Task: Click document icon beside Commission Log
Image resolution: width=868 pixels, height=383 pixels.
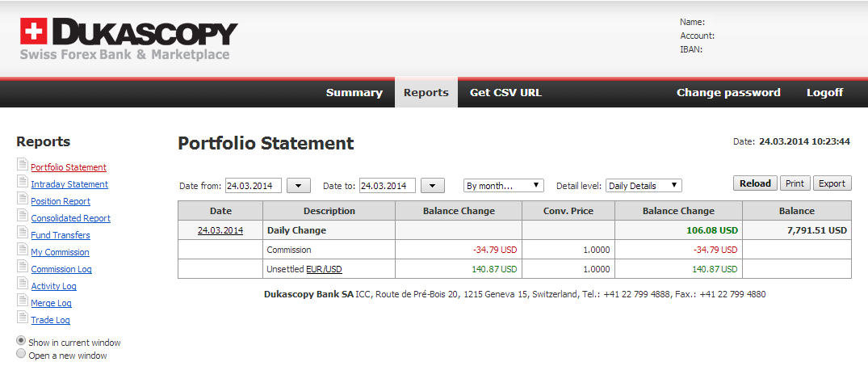Action: [x=22, y=267]
